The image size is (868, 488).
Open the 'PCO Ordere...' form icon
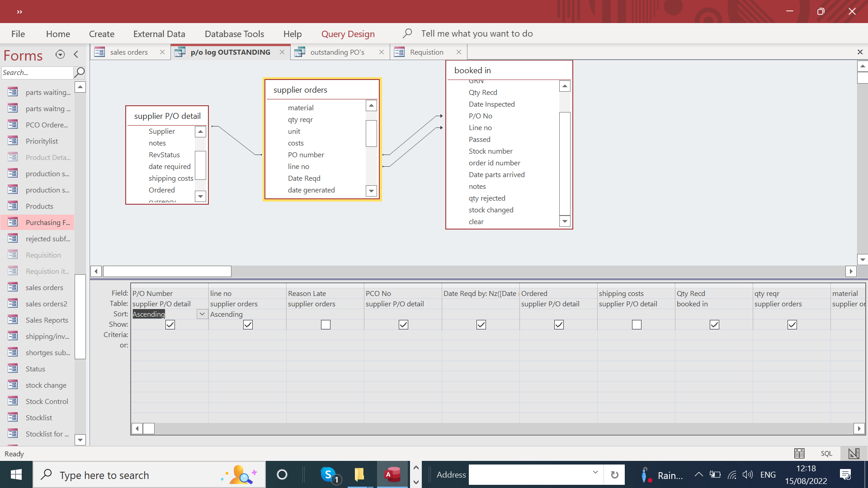tap(13, 125)
